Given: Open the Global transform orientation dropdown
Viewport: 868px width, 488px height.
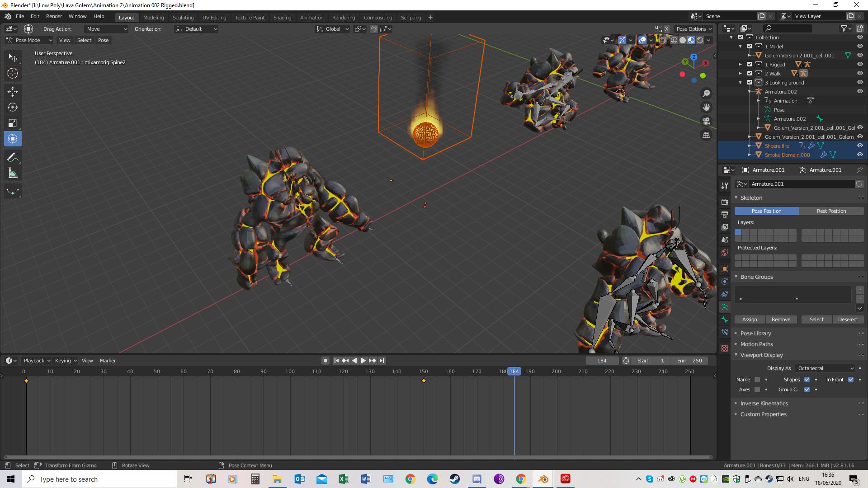Looking at the screenshot, I should tap(333, 29).
